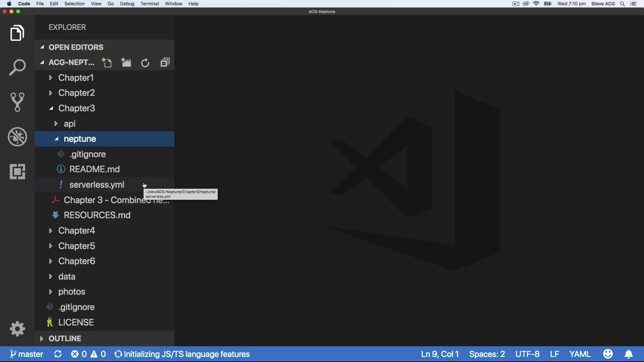644x362 pixels.
Task: Select language mode YAML
Action: pyautogui.click(x=580, y=354)
